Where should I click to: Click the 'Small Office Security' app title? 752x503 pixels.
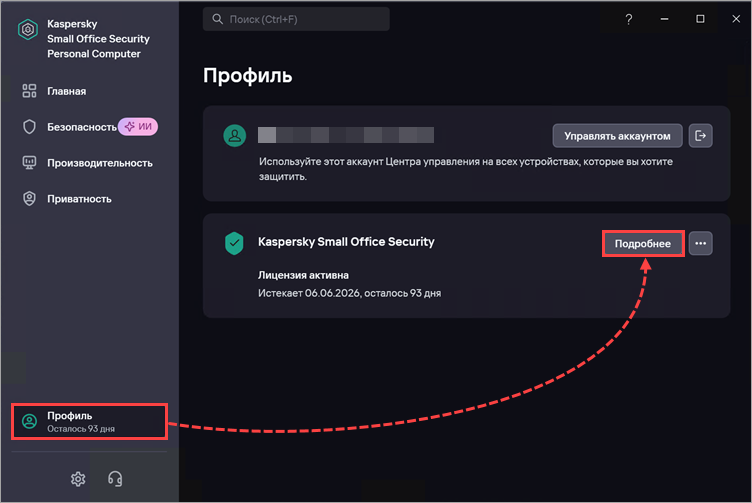98,39
